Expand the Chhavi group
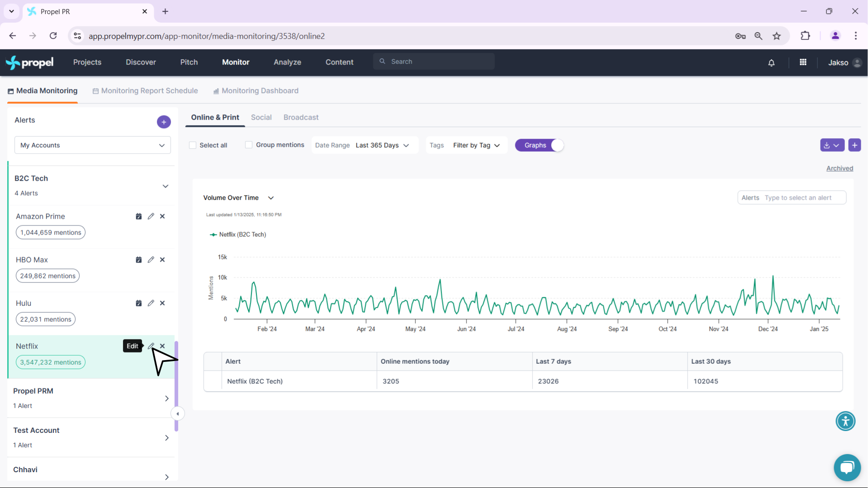 167,477
